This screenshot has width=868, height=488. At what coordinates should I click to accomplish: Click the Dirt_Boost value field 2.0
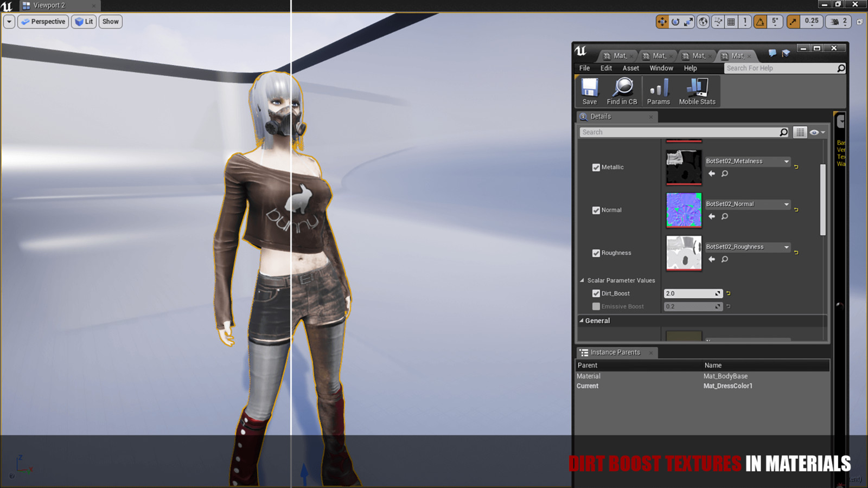693,293
